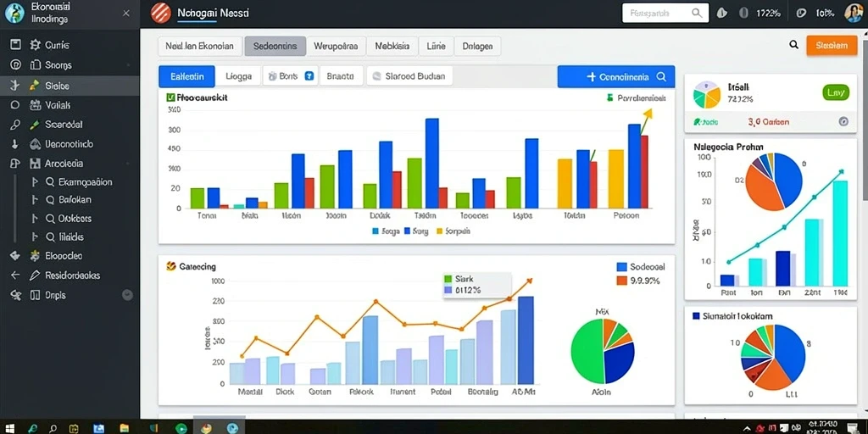The width and height of the screenshot is (868, 434).
Task: Switch to Dnlogen tab
Action: (x=477, y=47)
